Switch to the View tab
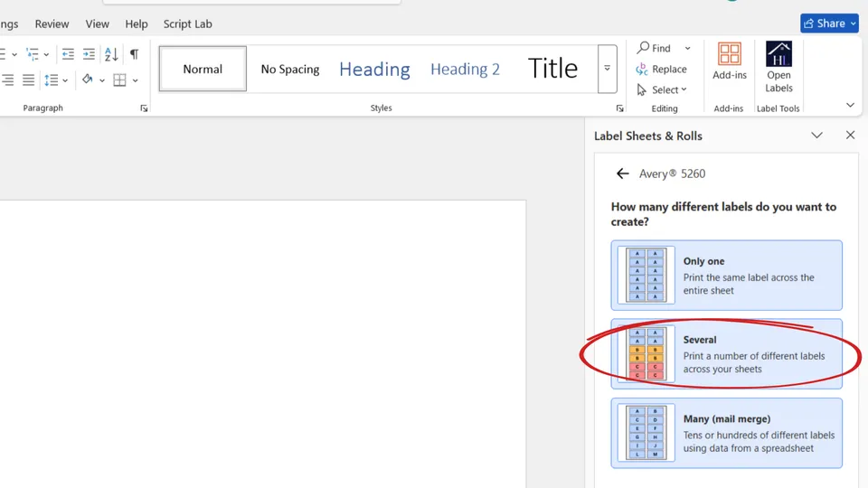 97,23
